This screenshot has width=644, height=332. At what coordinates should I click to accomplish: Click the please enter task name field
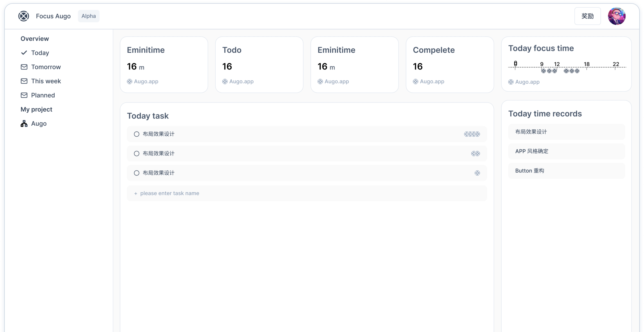point(307,193)
